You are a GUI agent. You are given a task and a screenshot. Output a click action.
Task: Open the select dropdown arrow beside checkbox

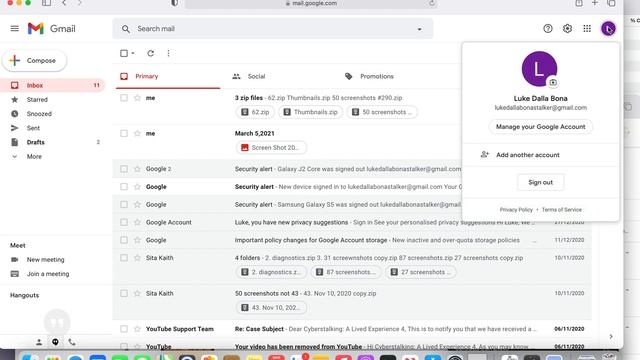tap(133, 53)
